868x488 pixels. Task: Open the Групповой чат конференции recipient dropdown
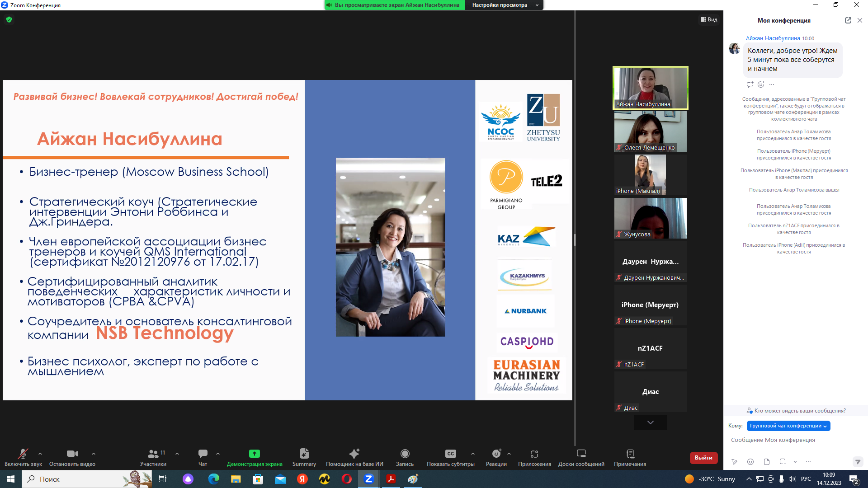[788, 426]
